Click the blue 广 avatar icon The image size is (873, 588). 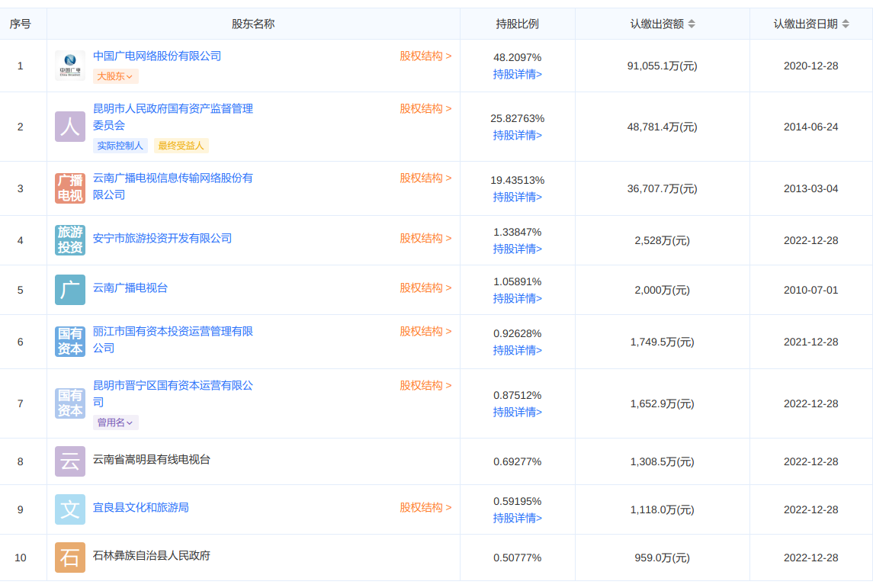(x=70, y=290)
